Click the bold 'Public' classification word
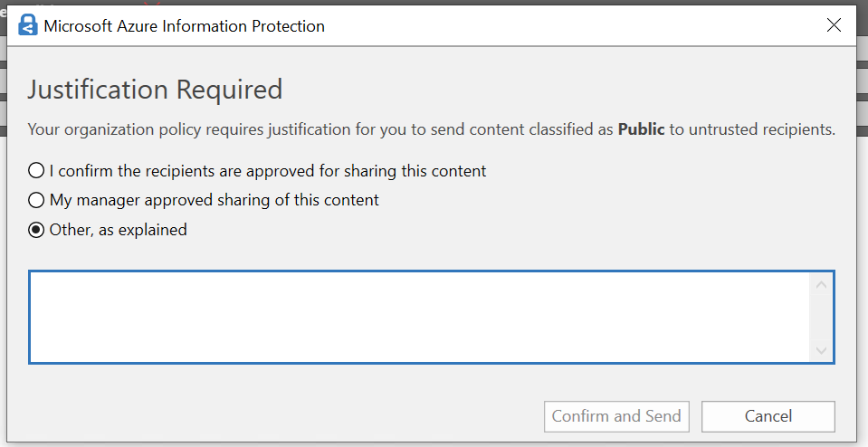Viewport: 868px width, 447px height. tap(641, 129)
